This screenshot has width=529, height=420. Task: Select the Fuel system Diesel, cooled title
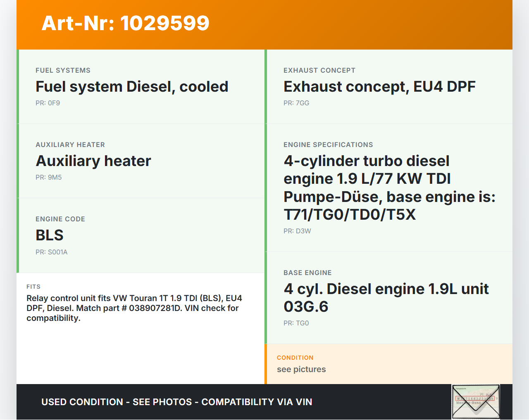point(132,87)
